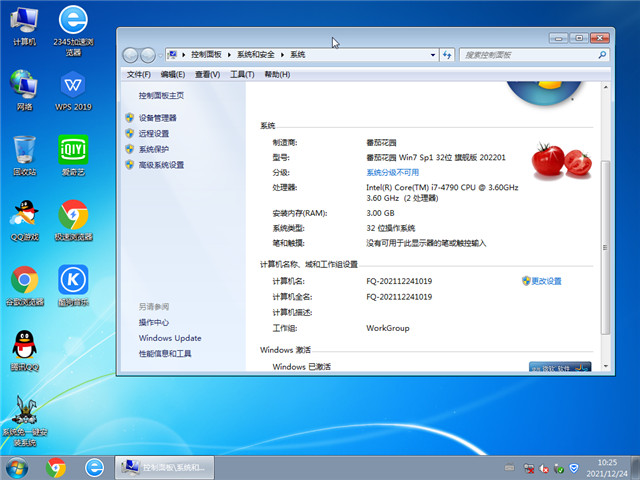Viewport: 640px width, 480px height.
Task: Launch the system one-key install rabbit icon
Action: click(x=24, y=421)
